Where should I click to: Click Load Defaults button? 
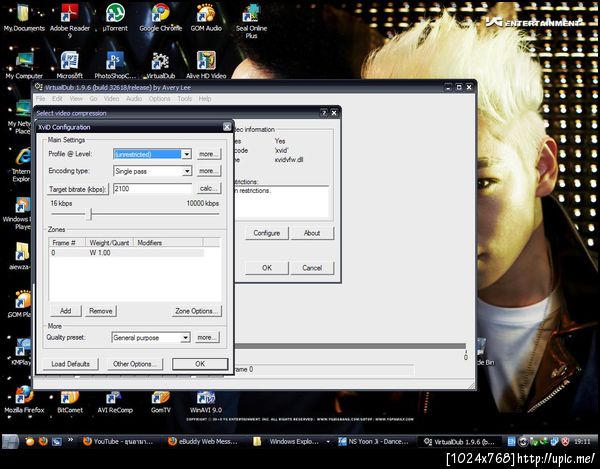coord(70,364)
